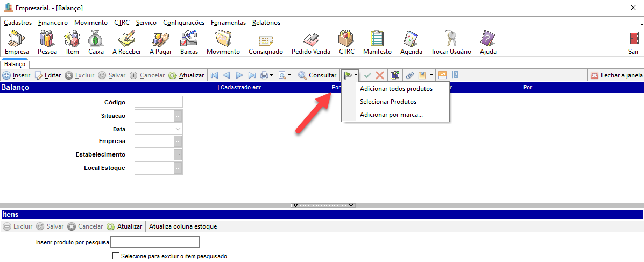Click the Consultar button
The height and width of the screenshot is (262, 644).
click(317, 75)
